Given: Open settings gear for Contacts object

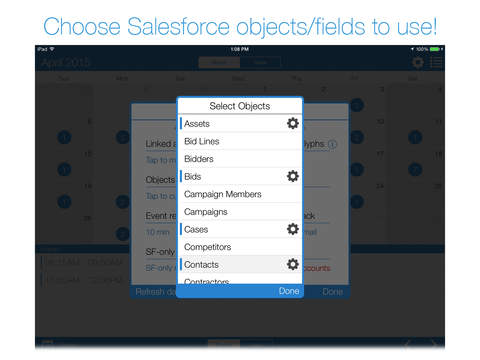Looking at the screenshot, I should pos(292,264).
